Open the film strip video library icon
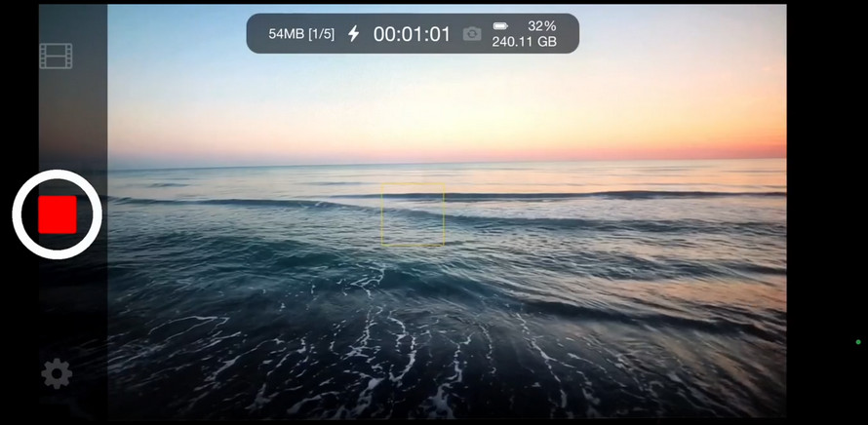 pos(56,56)
